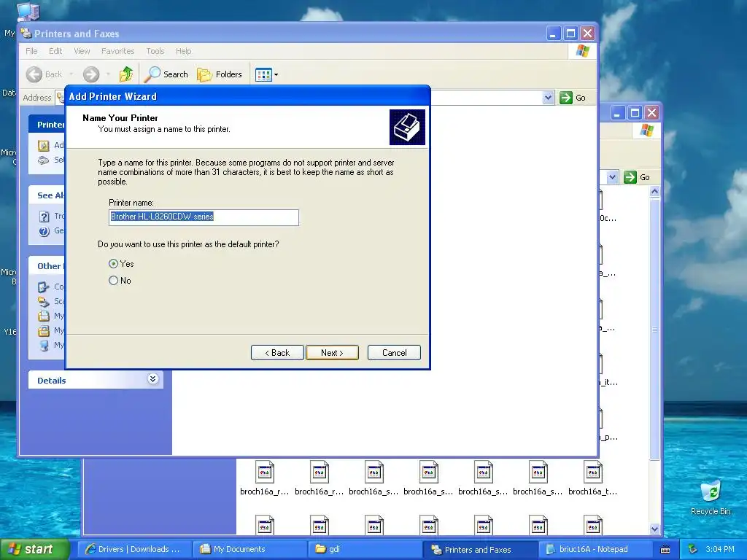Click scroll down arrow in background window
The width and height of the screenshot is (747, 560).
pos(654,529)
